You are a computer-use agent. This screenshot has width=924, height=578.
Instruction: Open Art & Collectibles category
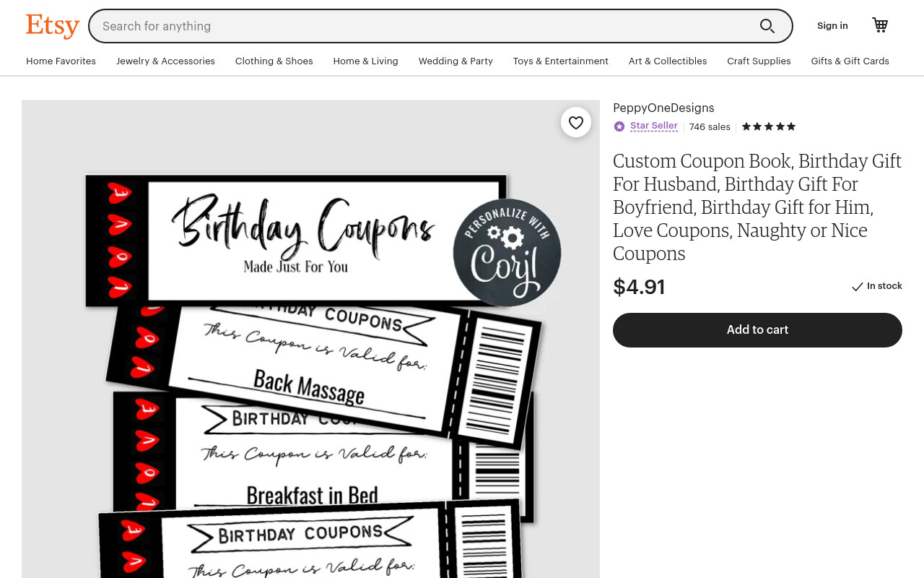pos(668,61)
